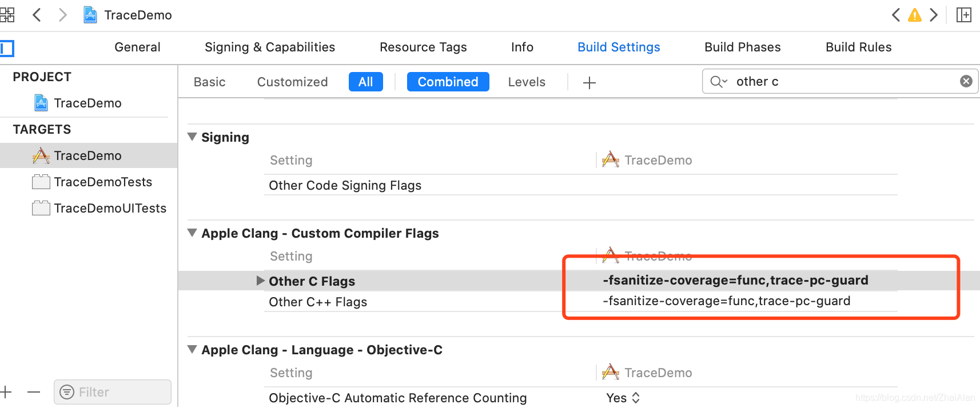The height and width of the screenshot is (408, 980).
Task: Click Objective-C Automatic Reference Counting setting
Action: [397, 398]
